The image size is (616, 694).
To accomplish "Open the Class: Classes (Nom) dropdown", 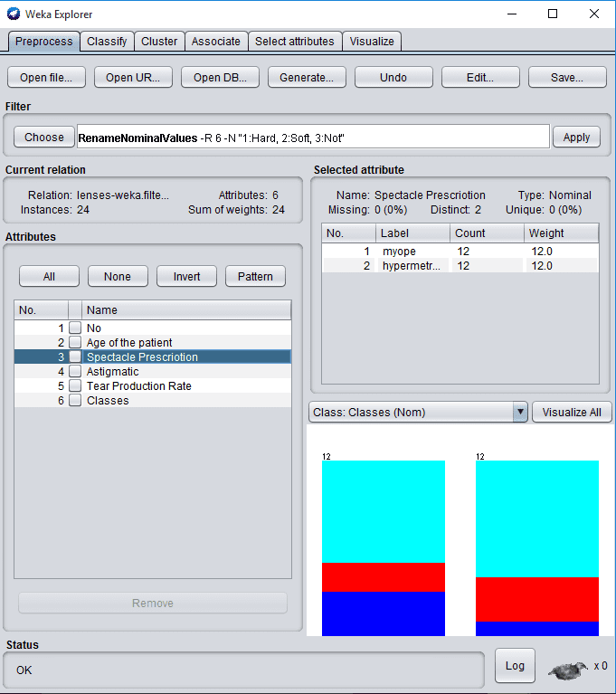I will (418, 412).
